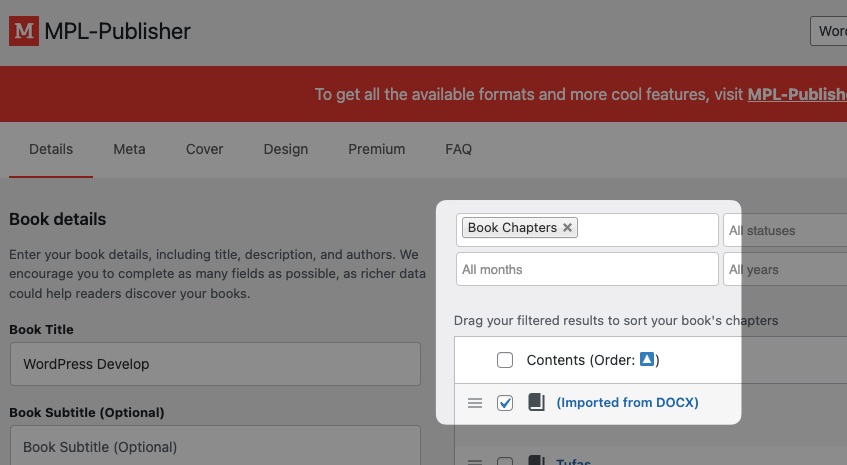Visit the MPL-Publisher link in the red banner
This screenshot has height=465, width=847.
[796, 94]
